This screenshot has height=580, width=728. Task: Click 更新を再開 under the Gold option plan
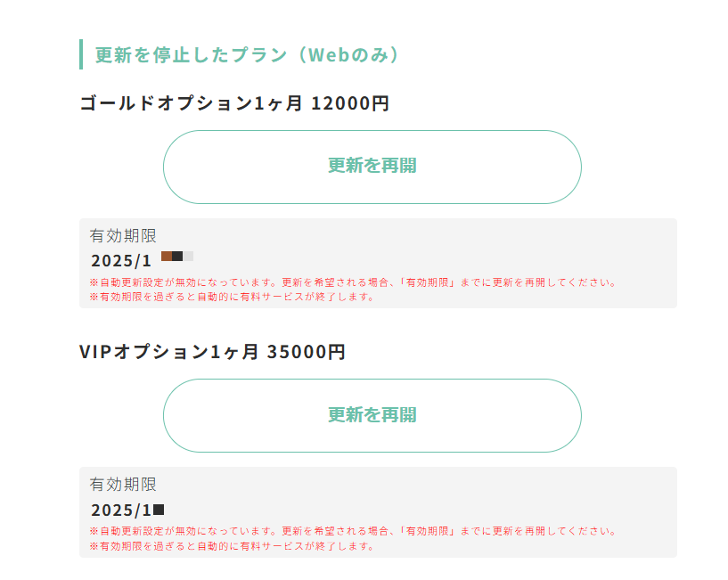(372, 167)
